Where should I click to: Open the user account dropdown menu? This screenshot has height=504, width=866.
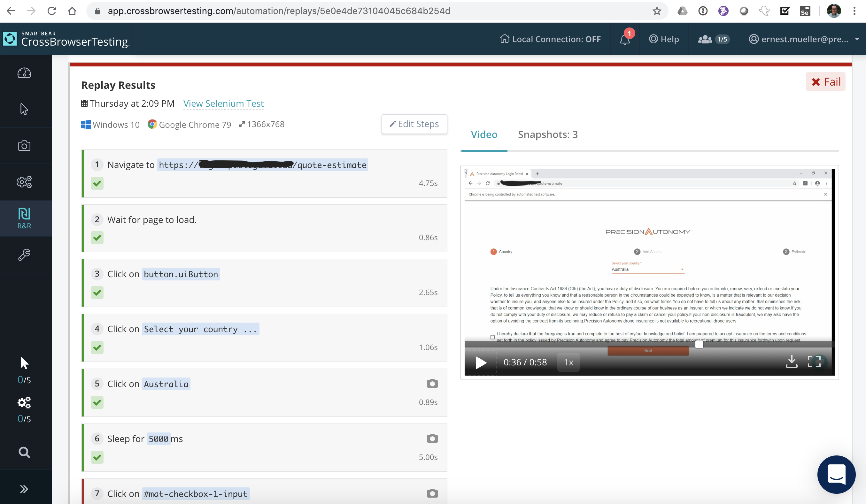[804, 39]
